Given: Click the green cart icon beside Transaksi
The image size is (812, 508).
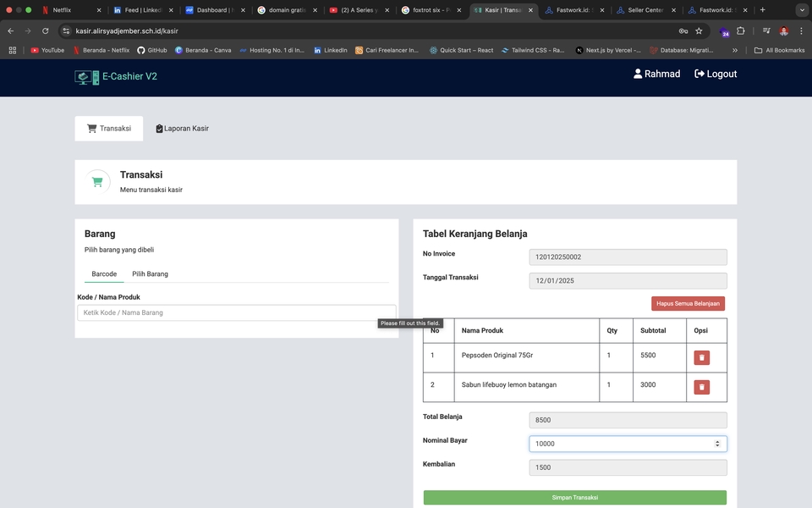Looking at the screenshot, I should (x=97, y=182).
